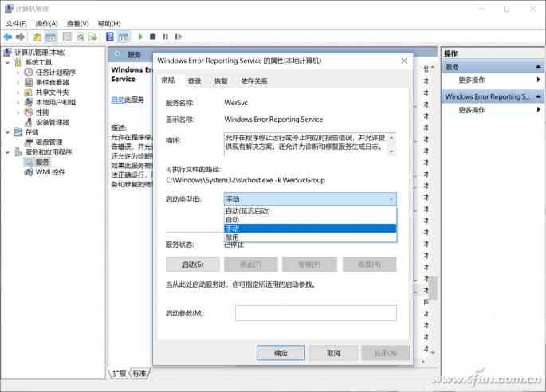Switch to the dialog's 恢复 tab

click(221, 81)
